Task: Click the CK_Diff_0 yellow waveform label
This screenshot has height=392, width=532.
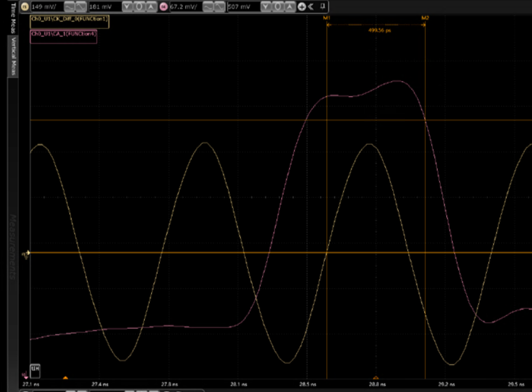Action: (x=70, y=20)
